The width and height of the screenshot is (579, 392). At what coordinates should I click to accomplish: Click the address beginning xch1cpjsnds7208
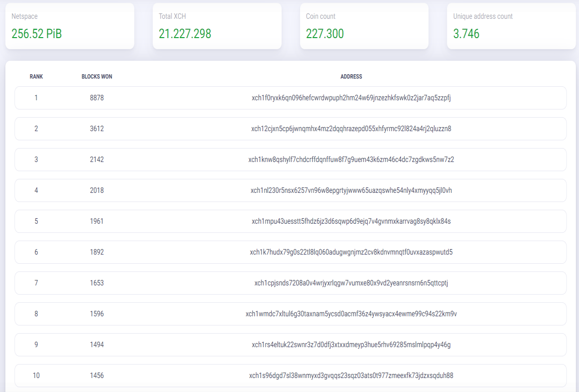[351, 283]
